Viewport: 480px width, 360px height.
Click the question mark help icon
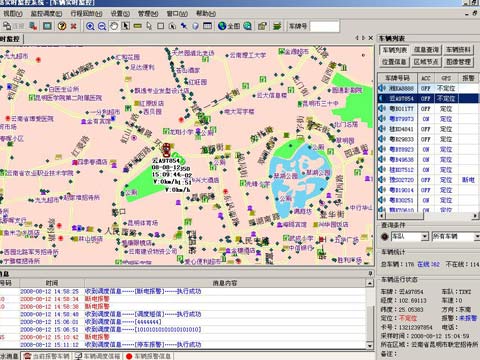[62, 26]
